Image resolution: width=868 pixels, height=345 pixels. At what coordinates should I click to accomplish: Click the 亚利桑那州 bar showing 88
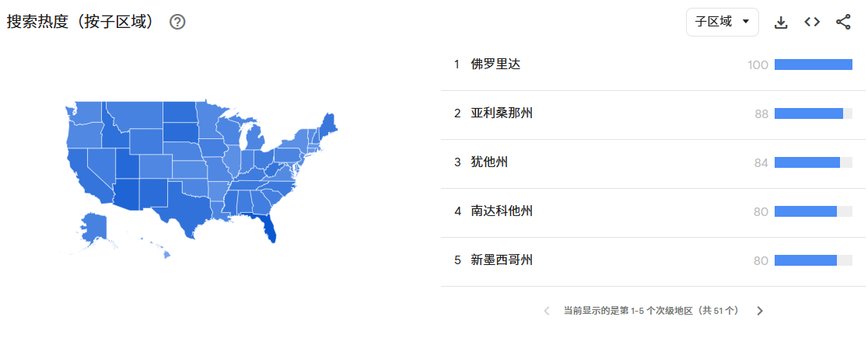coord(809,113)
